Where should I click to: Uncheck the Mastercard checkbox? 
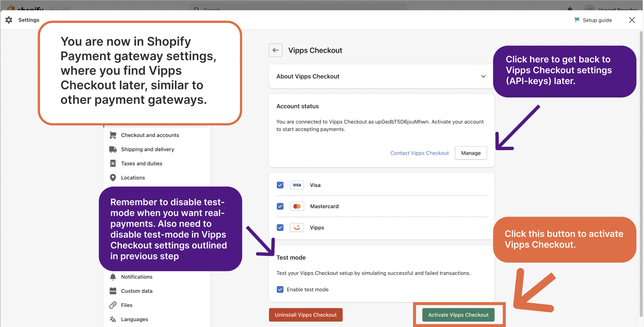click(280, 206)
